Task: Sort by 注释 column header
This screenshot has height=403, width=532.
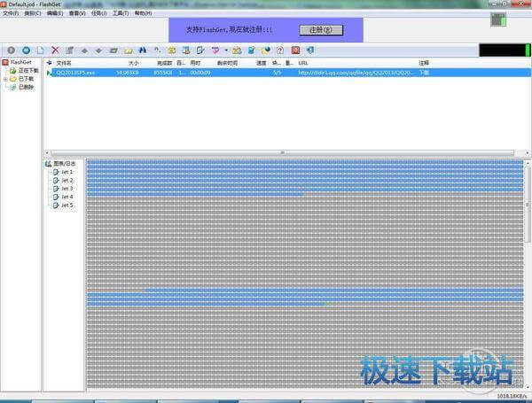Action: [424, 63]
